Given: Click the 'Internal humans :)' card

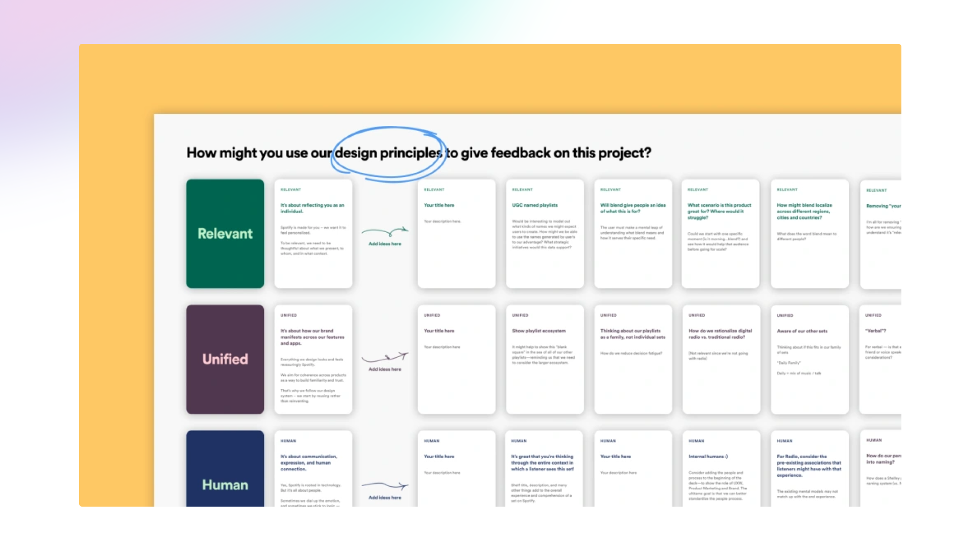Looking at the screenshot, I should 721,469.
